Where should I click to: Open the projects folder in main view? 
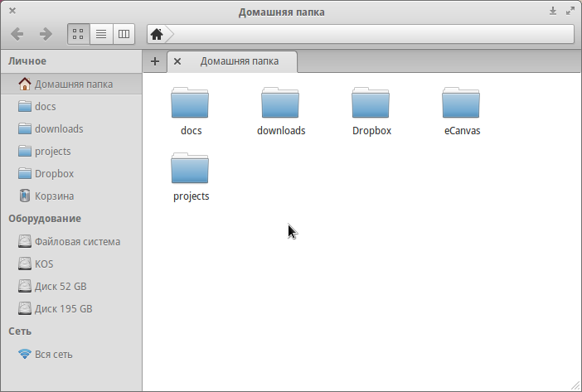pos(190,169)
